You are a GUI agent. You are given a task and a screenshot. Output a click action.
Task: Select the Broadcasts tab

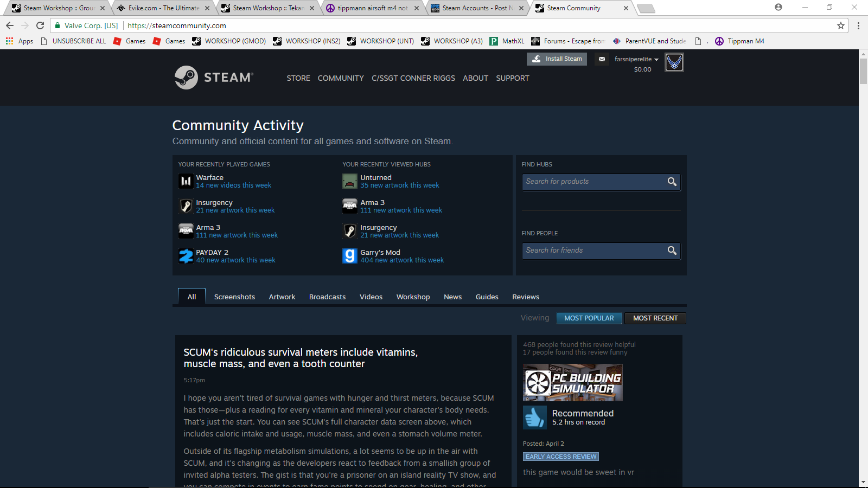(x=327, y=297)
